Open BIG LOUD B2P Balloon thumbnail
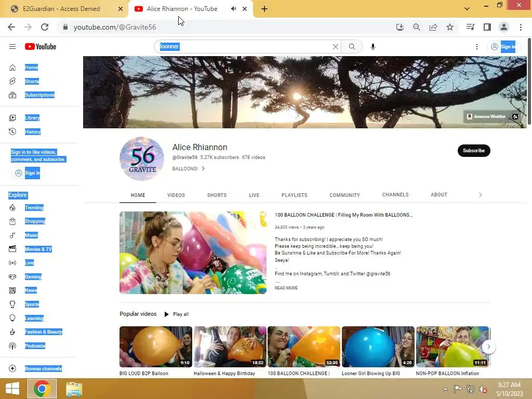532x399 pixels. coord(156,347)
